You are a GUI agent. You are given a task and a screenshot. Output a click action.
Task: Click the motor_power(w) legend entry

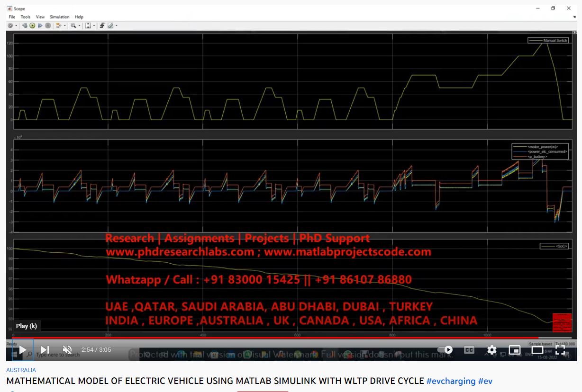pos(539,146)
